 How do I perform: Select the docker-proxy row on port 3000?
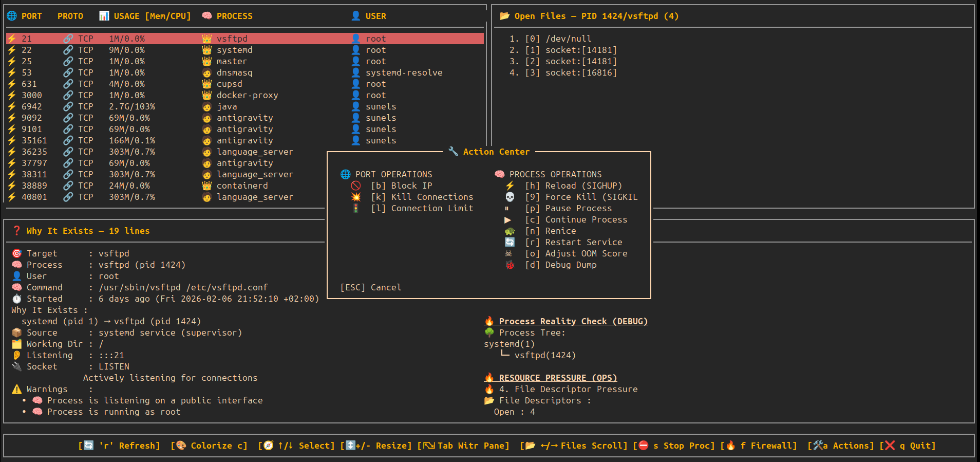click(247, 95)
